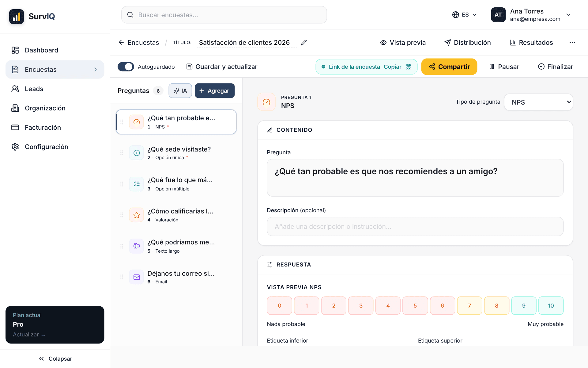Viewport: 588px width, 368px height.
Task: Click the drag handle of the Email question
Action: click(x=122, y=277)
